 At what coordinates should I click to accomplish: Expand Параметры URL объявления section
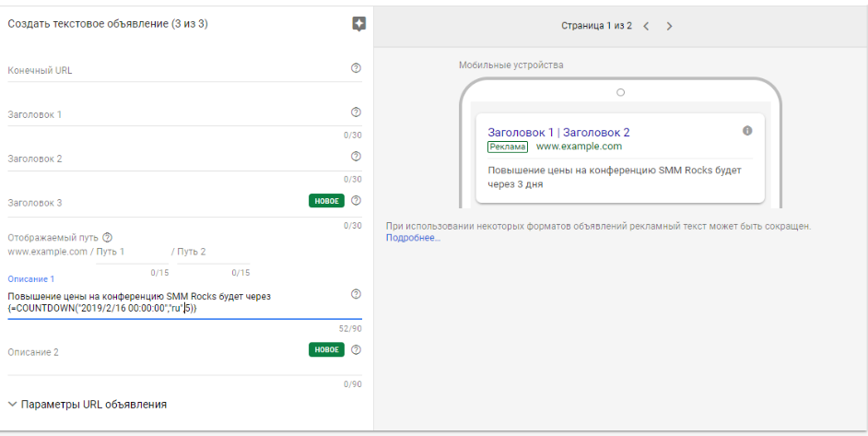(x=88, y=405)
